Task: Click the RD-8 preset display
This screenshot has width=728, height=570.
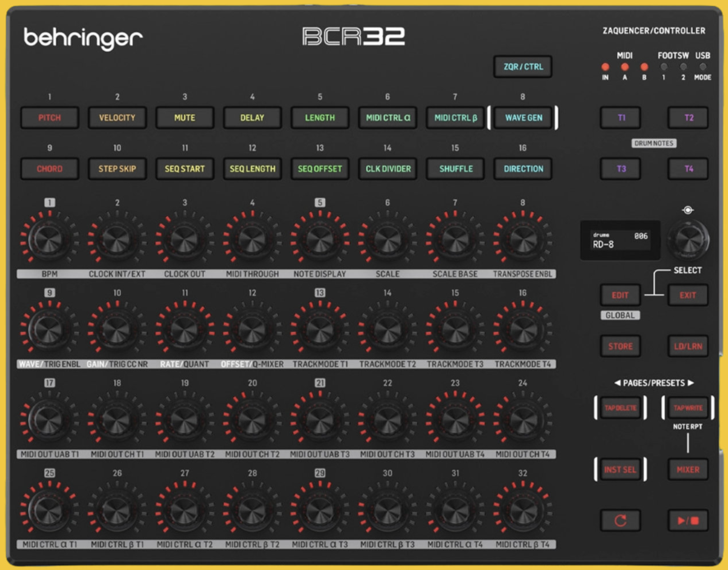Action: tap(620, 240)
